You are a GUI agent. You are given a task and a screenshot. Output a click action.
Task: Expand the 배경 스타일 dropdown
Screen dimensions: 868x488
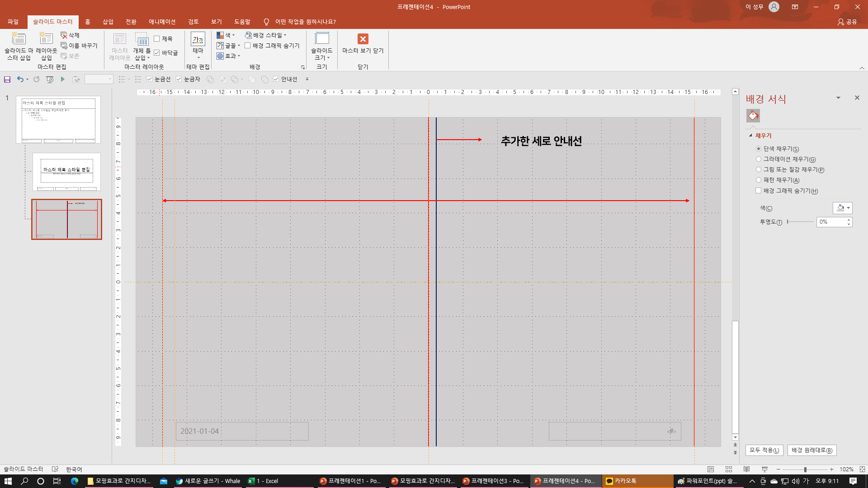click(x=266, y=35)
